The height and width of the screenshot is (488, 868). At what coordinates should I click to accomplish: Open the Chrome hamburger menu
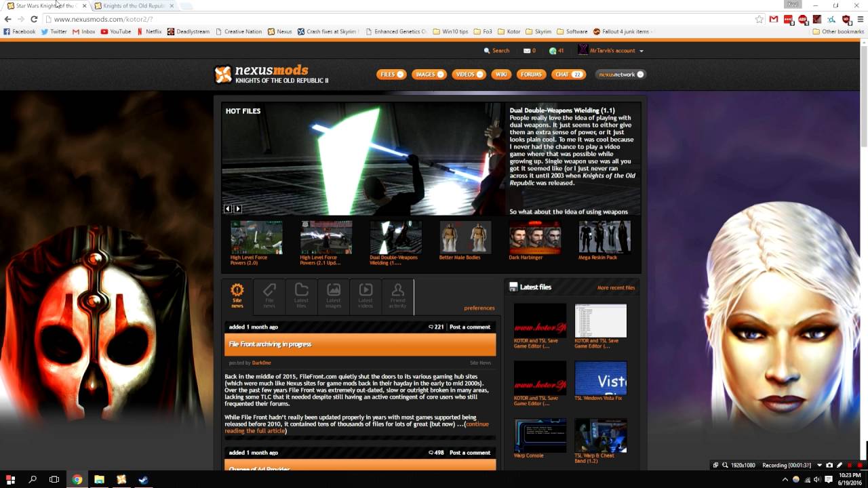(x=860, y=19)
